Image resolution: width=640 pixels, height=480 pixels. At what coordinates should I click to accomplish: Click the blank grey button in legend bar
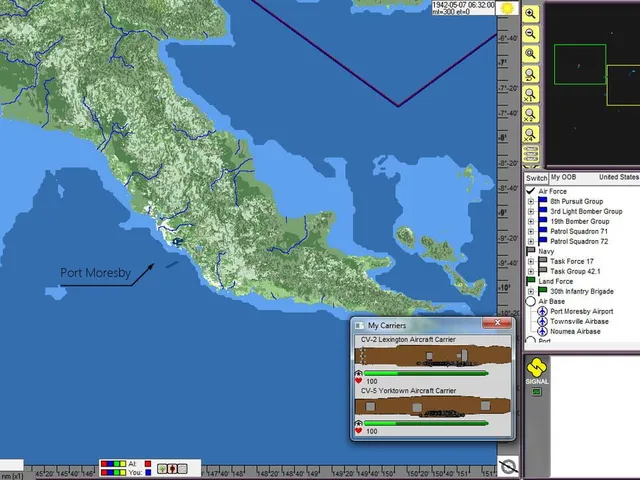182,469
